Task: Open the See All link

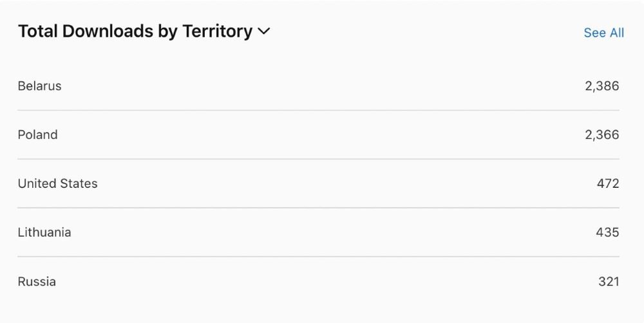Action: [603, 33]
